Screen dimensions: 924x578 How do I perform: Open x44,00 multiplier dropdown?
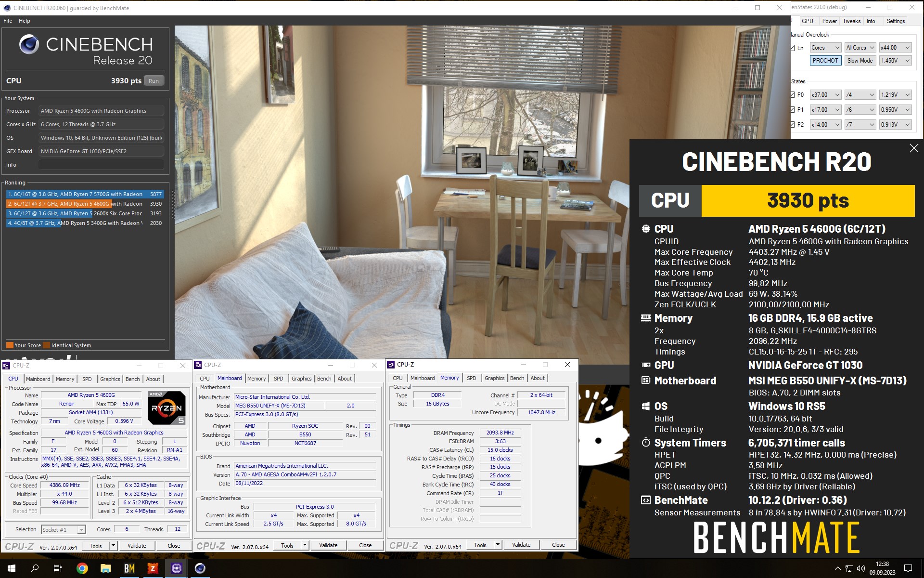[x=895, y=48]
